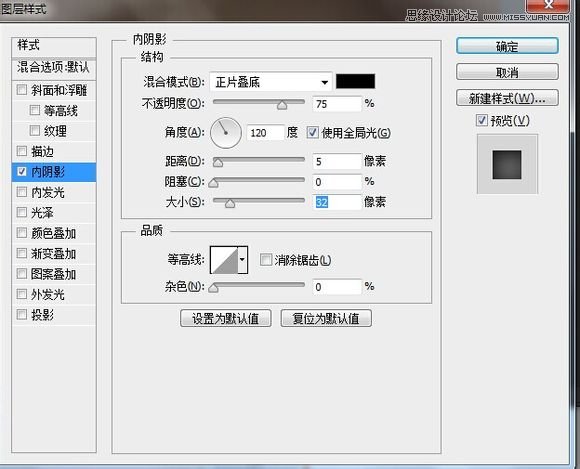Click the 大小 slider handle
This screenshot has height=469, width=580.
click(230, 203)
